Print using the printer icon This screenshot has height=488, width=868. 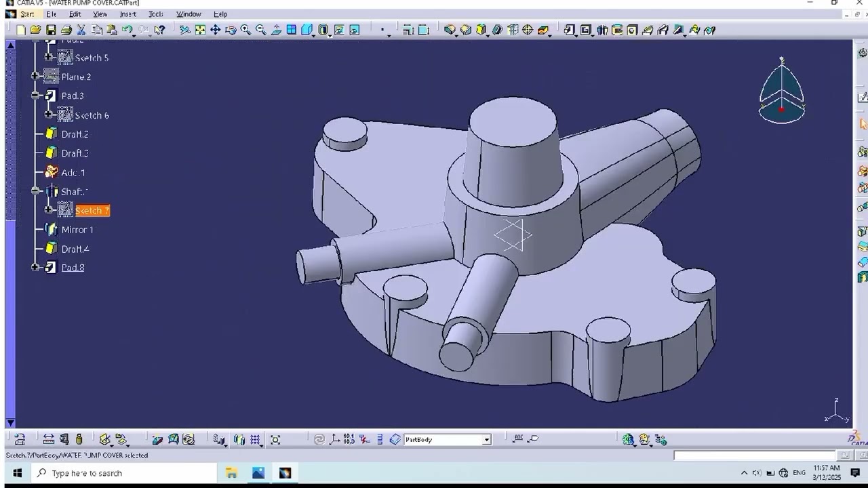click(x=66, y=30)
